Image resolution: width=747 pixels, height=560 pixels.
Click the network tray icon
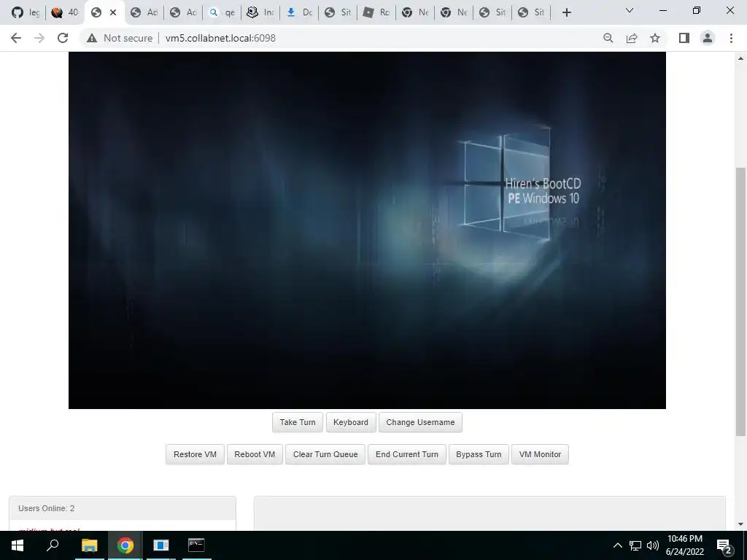(x=635, y=545)
